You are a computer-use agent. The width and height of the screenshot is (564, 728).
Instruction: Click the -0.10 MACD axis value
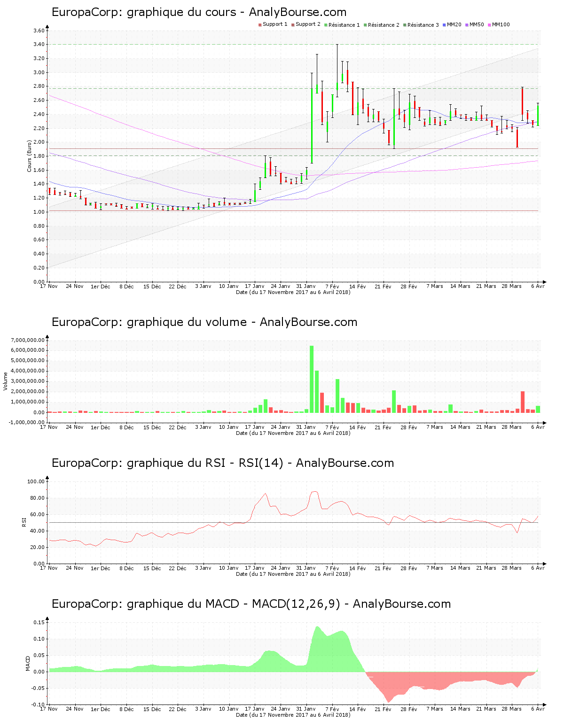pyautogui.click(x=39, y=705)
